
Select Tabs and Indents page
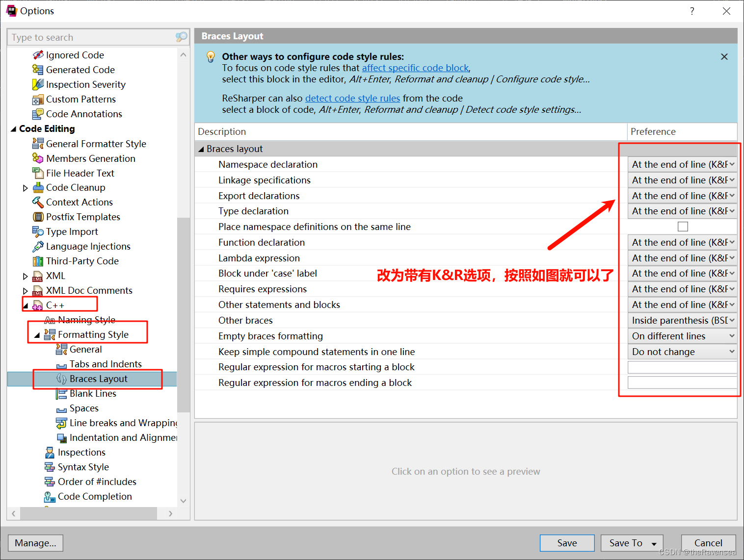click(x=106, y=364)
